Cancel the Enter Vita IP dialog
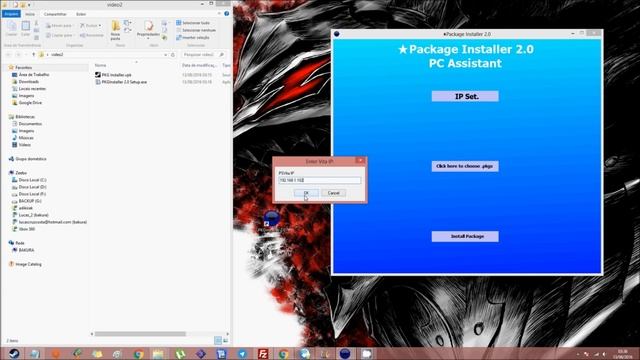640x360 pixels. [x=333, y=193]
